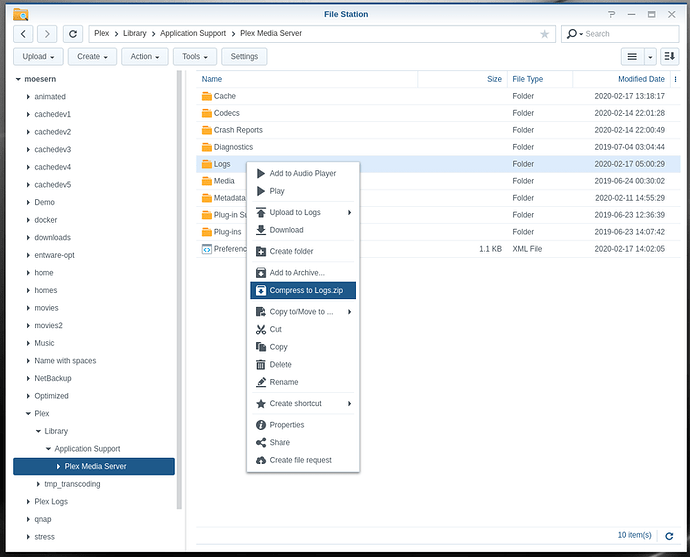Click the Add to Archive icon

261,273
